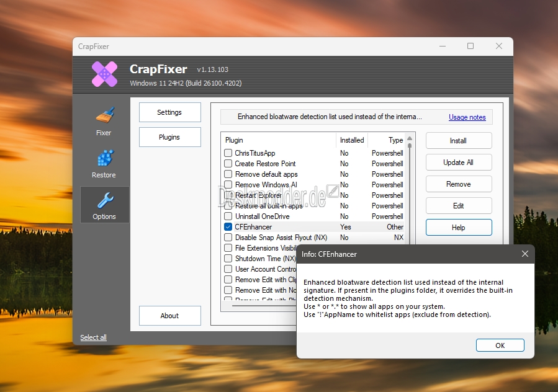The width and height of the screenshot is (558, 392).
Task: Sort by the Type column header
Action: point(387,140)
